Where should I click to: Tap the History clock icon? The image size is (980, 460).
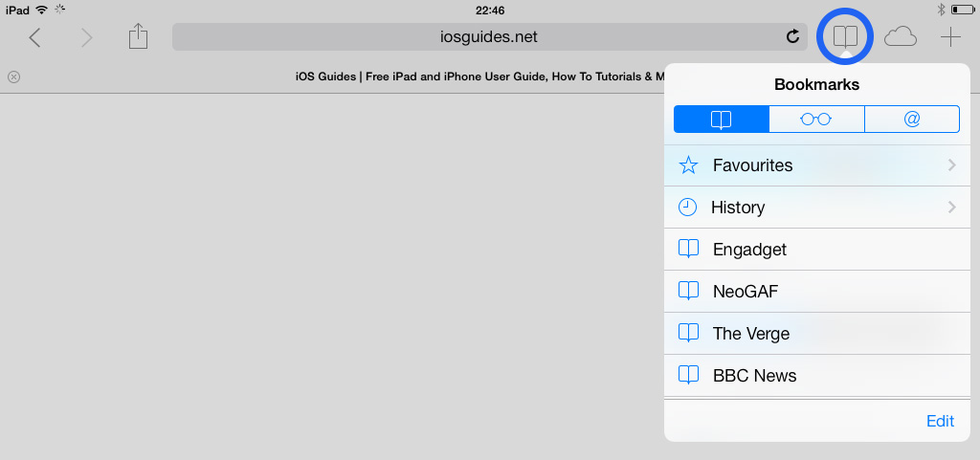[687, 208]
